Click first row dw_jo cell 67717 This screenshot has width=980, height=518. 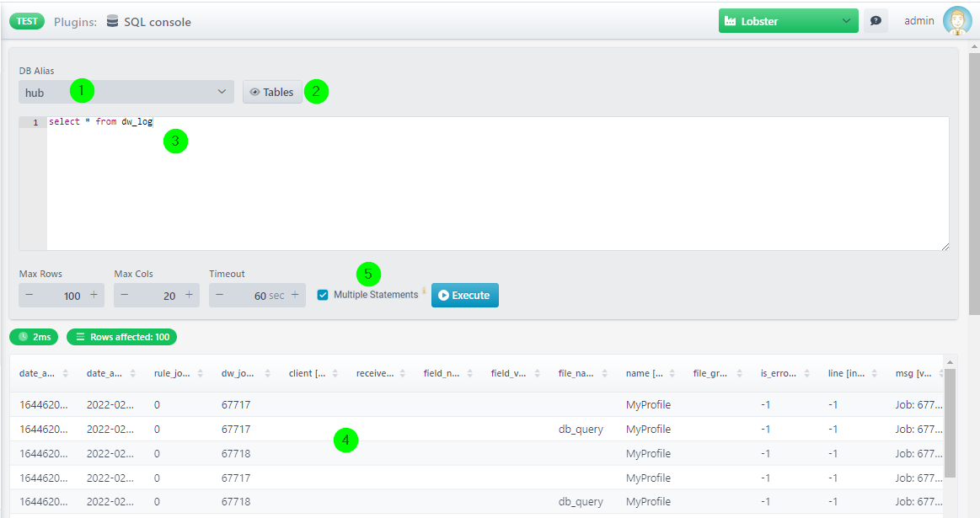pos(236,405)
